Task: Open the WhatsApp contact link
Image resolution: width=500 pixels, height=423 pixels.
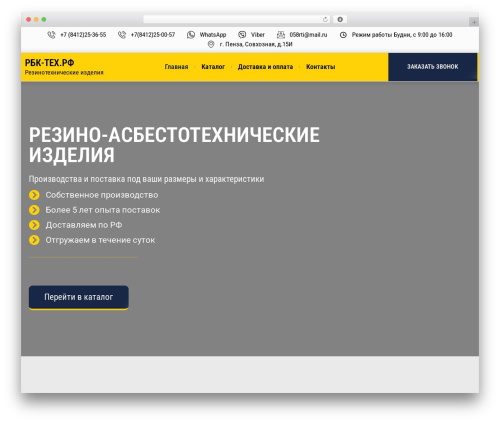Action: click(x=213, y=35)
